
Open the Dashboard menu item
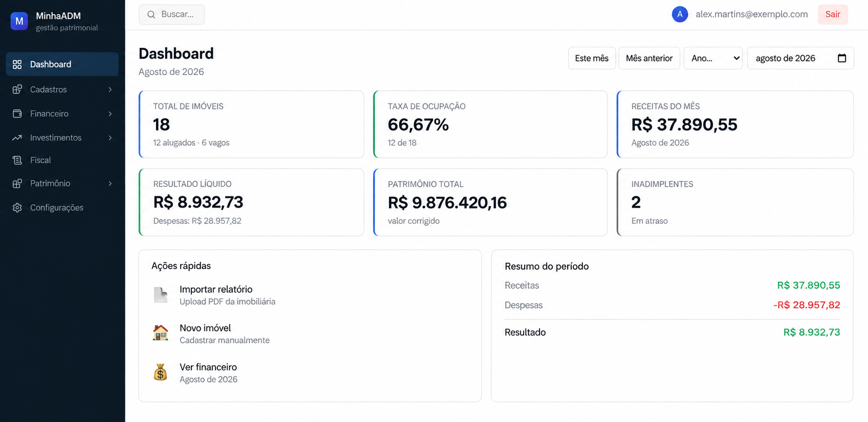click(x=62, y=64)
